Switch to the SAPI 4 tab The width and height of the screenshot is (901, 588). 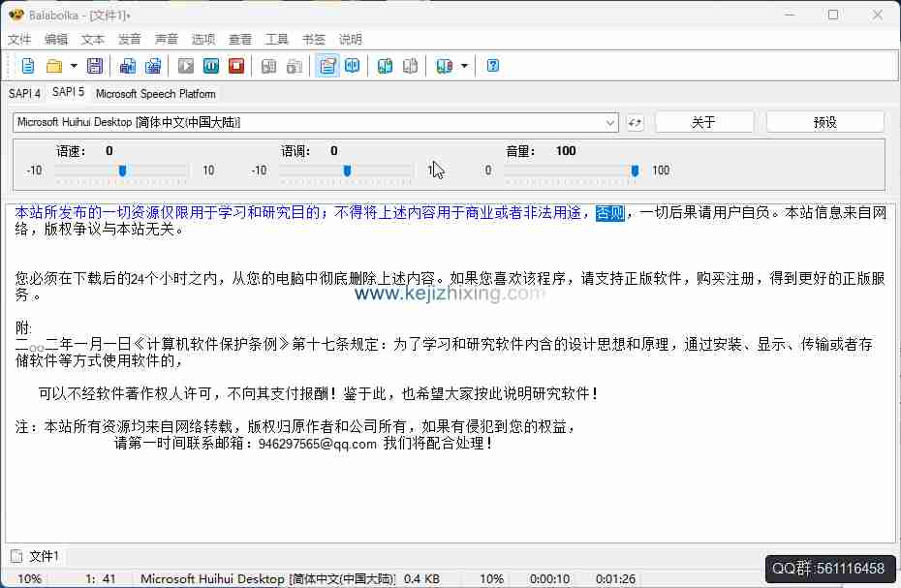tap(24, 94)
